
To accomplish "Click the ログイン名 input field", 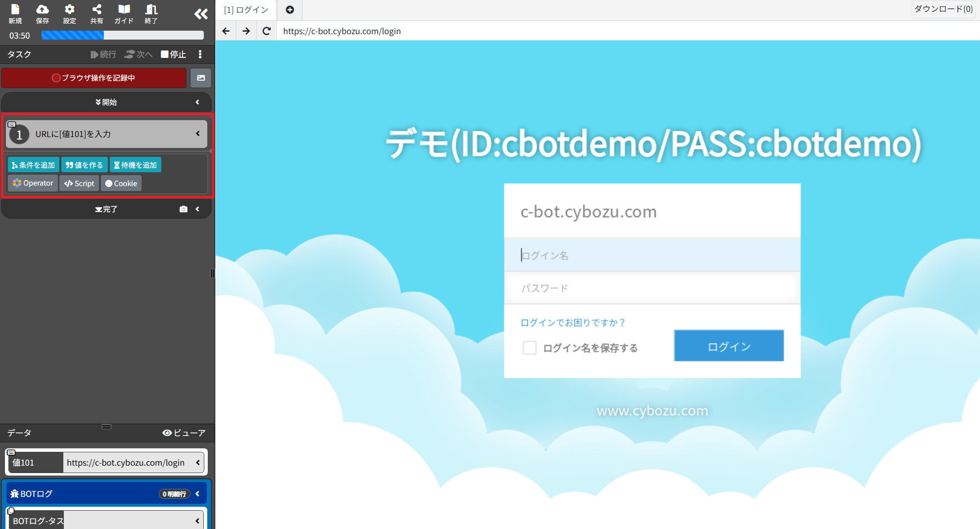I will pyautogui.click(x=652, y=255).
